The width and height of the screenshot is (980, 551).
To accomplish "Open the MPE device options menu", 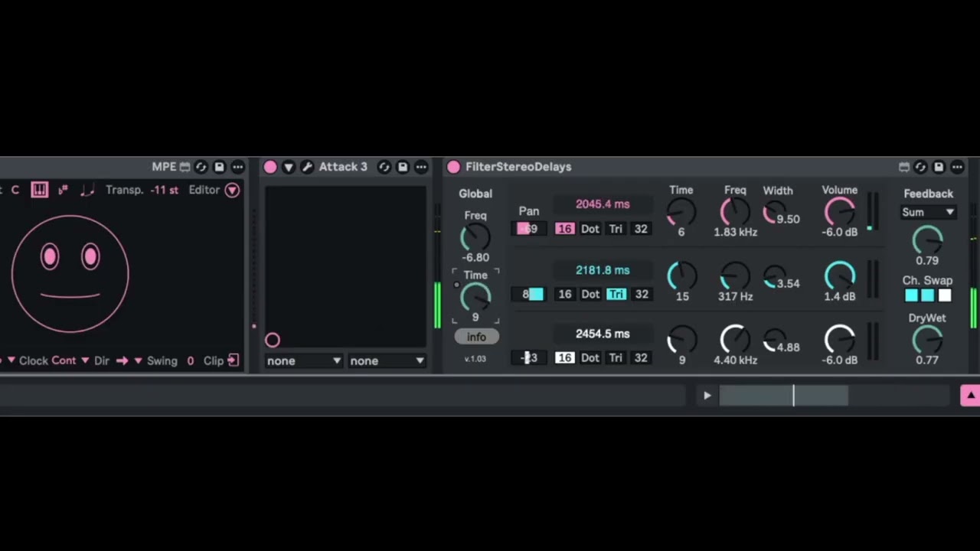I will 238,167.
